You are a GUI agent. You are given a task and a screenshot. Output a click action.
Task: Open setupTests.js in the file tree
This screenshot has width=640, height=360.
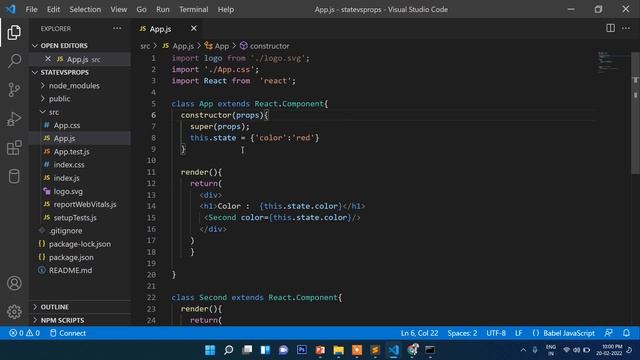pos(75,218)
